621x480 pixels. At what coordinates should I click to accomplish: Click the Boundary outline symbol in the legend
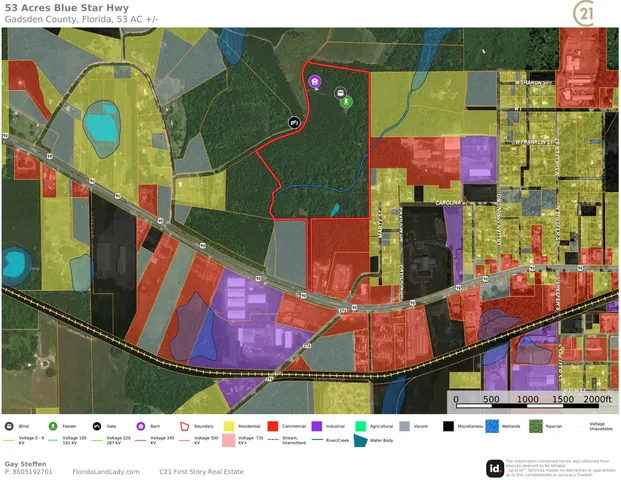click(185, 426)
